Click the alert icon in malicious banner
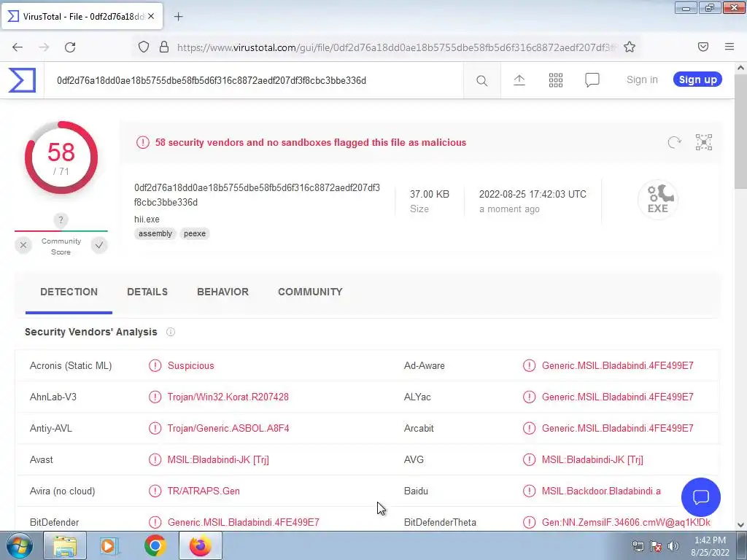The image size is (747, 560). pos(142,142)
